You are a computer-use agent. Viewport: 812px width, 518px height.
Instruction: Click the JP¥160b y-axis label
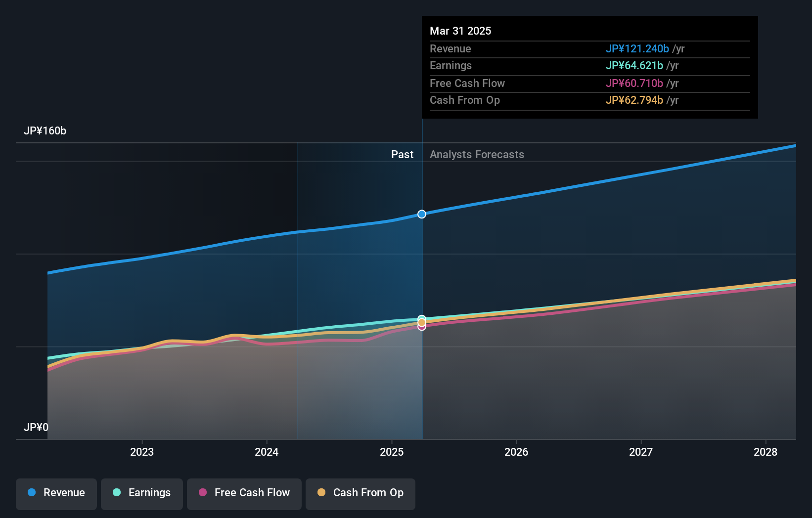45,131
